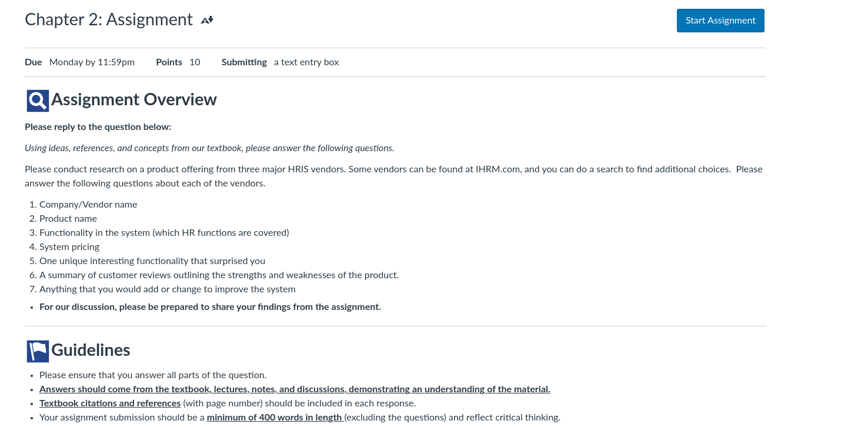The width and height of the screenshot is (868, 427).
Task: Click the IHRM.com mention in the paragraph
Action: 498,169
